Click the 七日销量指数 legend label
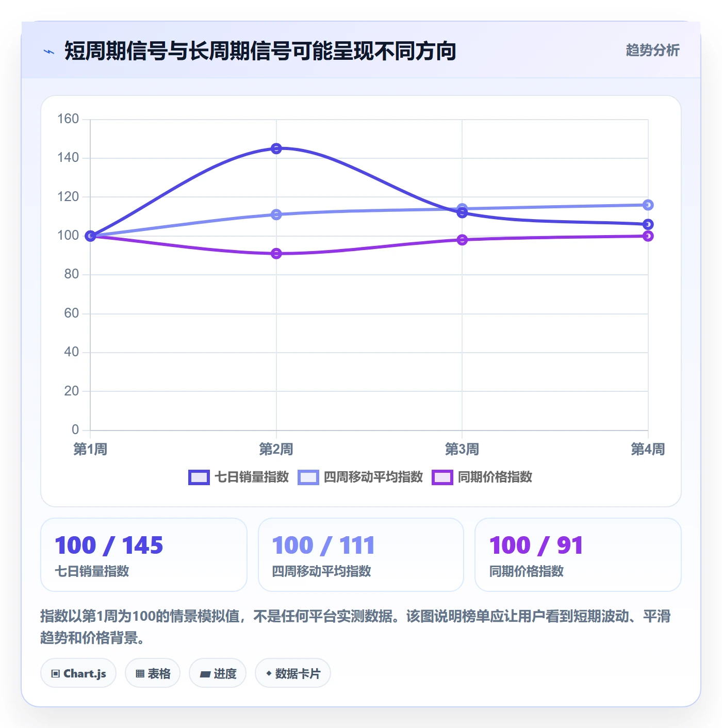This screenshot has height=728, width=722. coord(252,477)
